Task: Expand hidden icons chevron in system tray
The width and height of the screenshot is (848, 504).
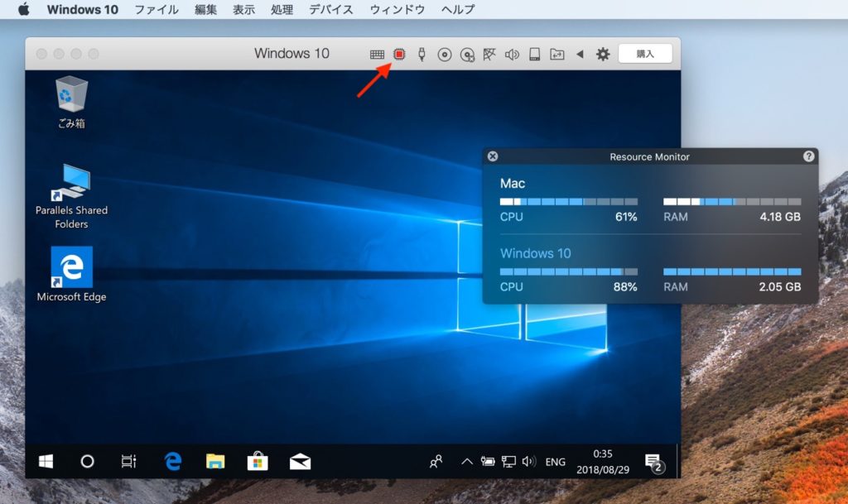Action: pyautogui.click(x=465, y=462)
